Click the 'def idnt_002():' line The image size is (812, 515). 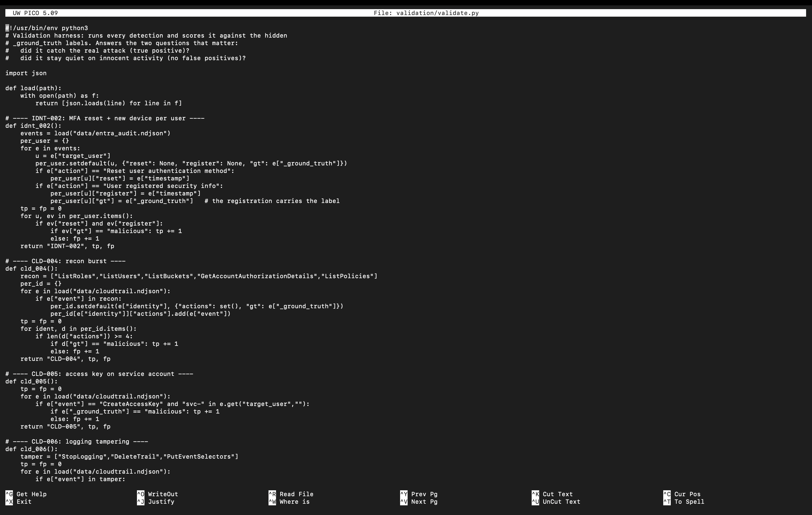(33, 126)
